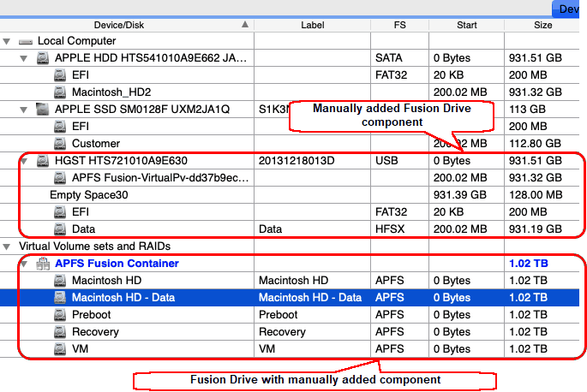This screenshot has width=587, height=392.
Task: Select the Preboot volume row
Action: click(x=290, y=315)
